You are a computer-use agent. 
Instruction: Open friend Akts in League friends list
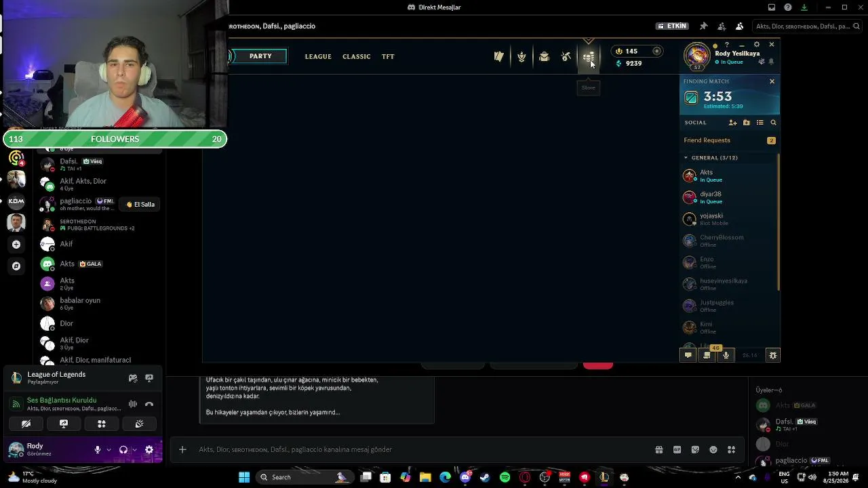point(730,176)
